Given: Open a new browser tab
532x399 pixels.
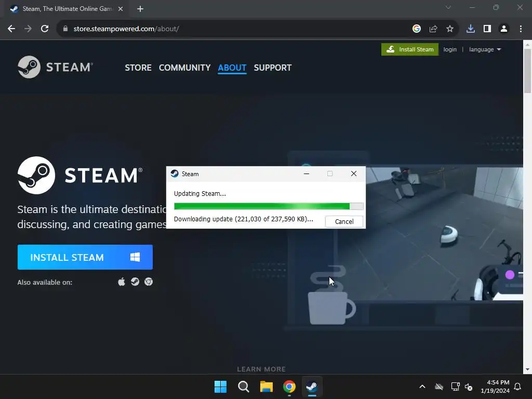Looking at the screenshot, I should 140,9.
